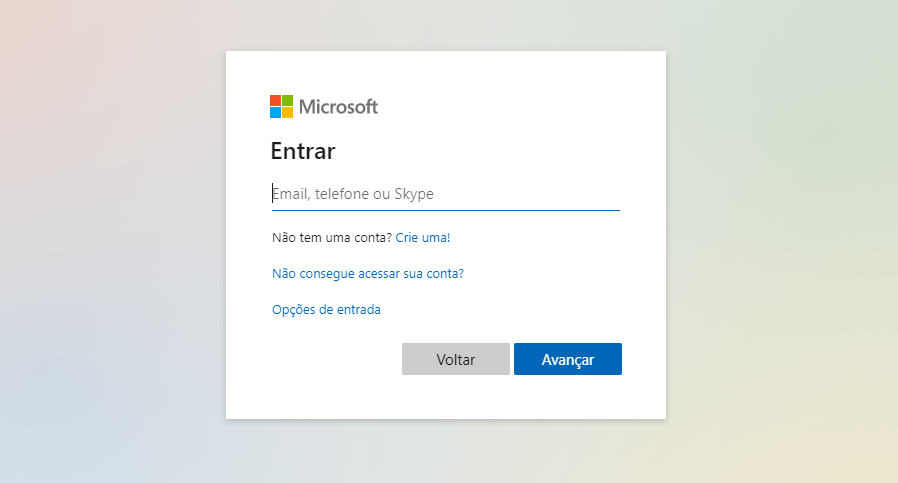Click the Microsoft four-square logo

[x=281, y=107]
